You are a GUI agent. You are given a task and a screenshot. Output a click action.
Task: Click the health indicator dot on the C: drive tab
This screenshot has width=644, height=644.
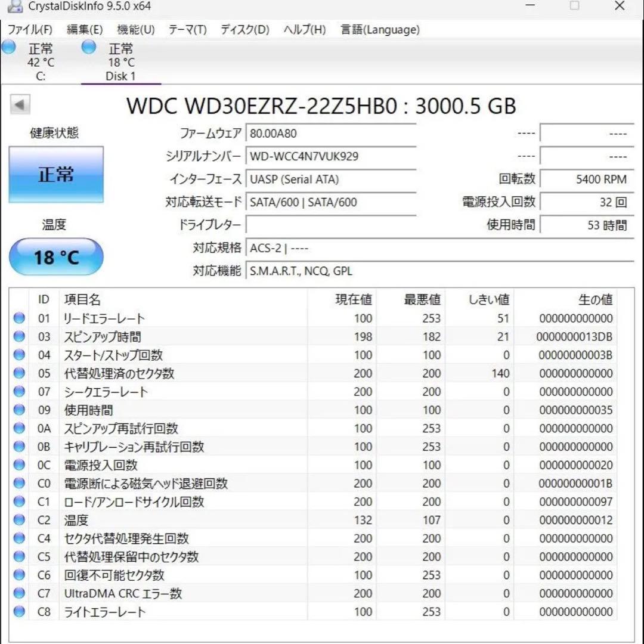pyautogui.click(x=8, y=47)
